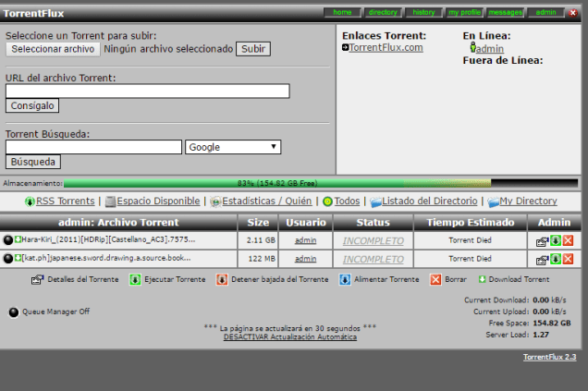
Task: Run the Hara-Kiri torrent with green arrow
Action: 556,240
